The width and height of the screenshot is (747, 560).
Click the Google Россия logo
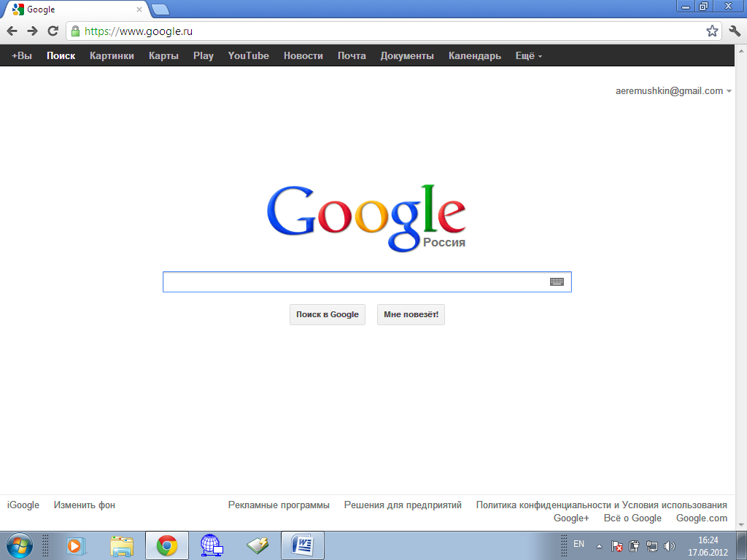366,218
